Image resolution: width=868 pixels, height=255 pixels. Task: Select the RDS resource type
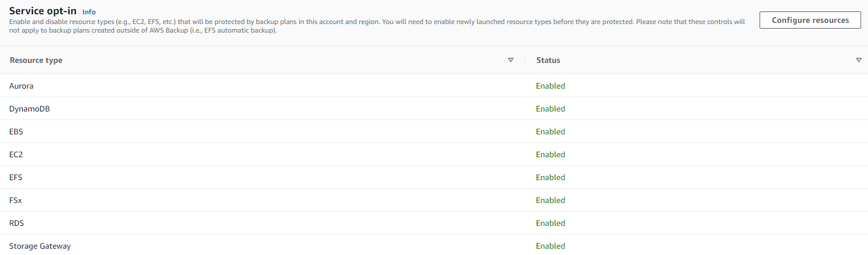click(17, 223)
